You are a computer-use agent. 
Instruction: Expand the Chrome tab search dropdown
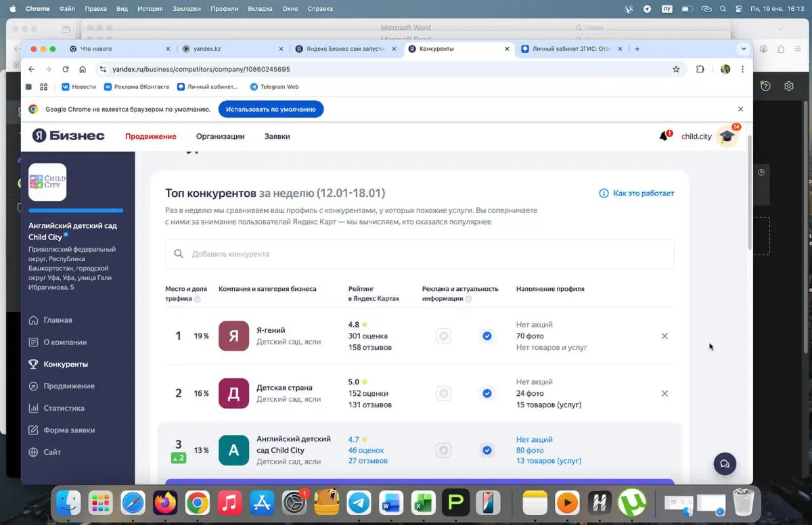tap(744, 49)
